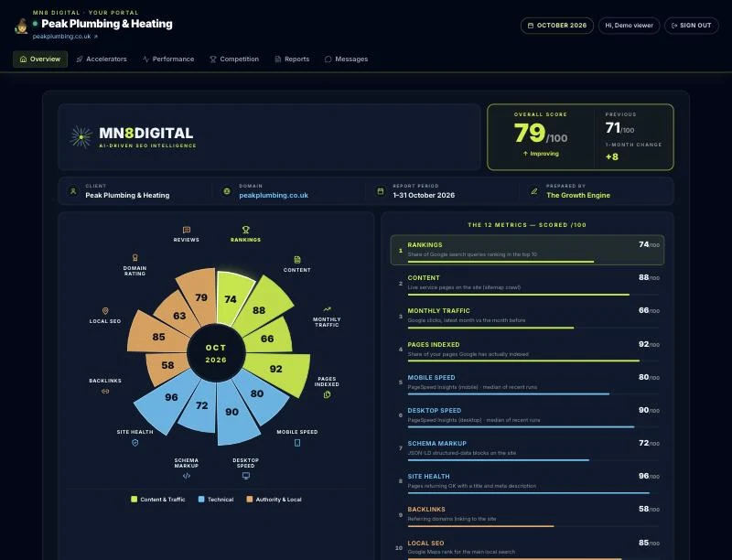732x560 pixels.
Task: Open the Performance tab
Action: pyautogui.click(x=168, y=59)
